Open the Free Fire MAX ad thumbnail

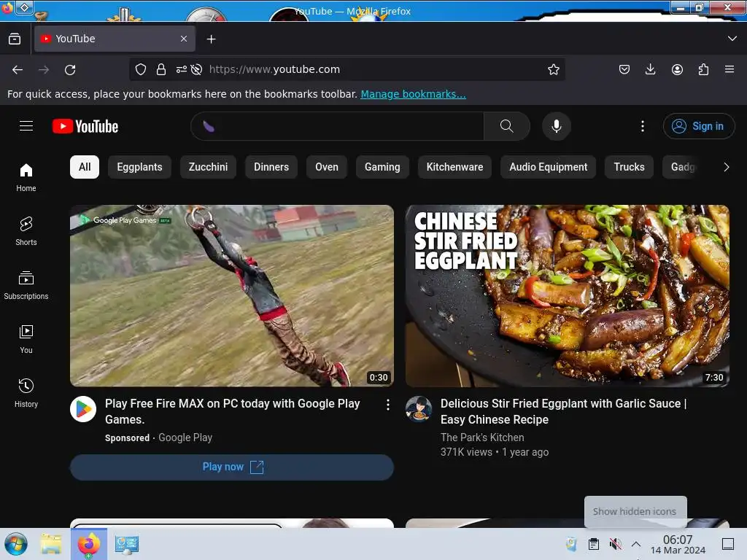click(232, 296)
